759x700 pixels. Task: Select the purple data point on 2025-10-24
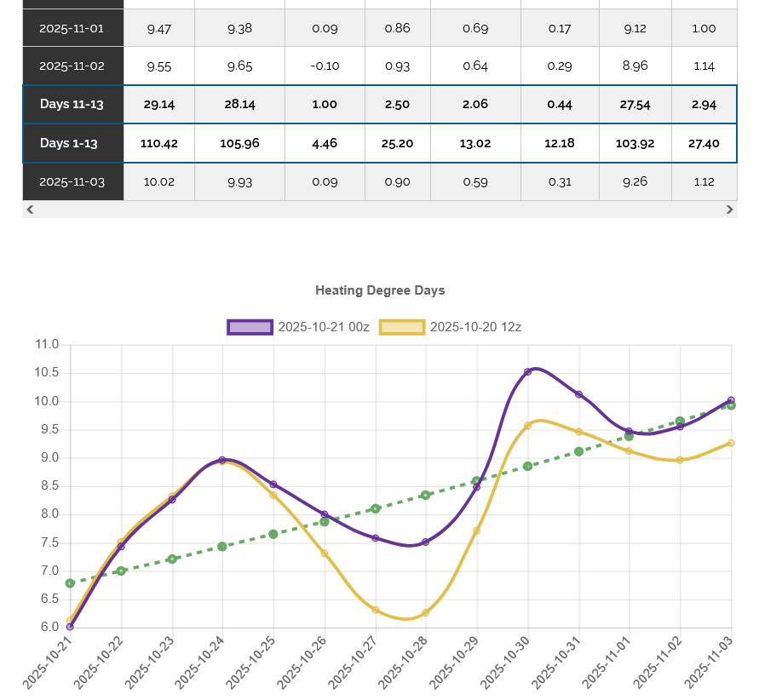pyautogui.click(x=222, y=460)
